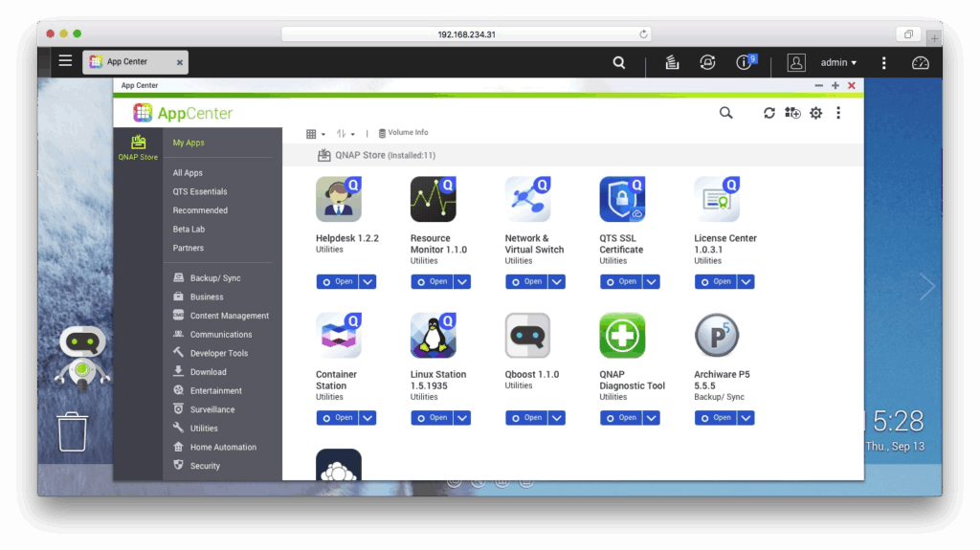Go to next desktop page arrow
980x550 pixels.
[x=926, y=286]
